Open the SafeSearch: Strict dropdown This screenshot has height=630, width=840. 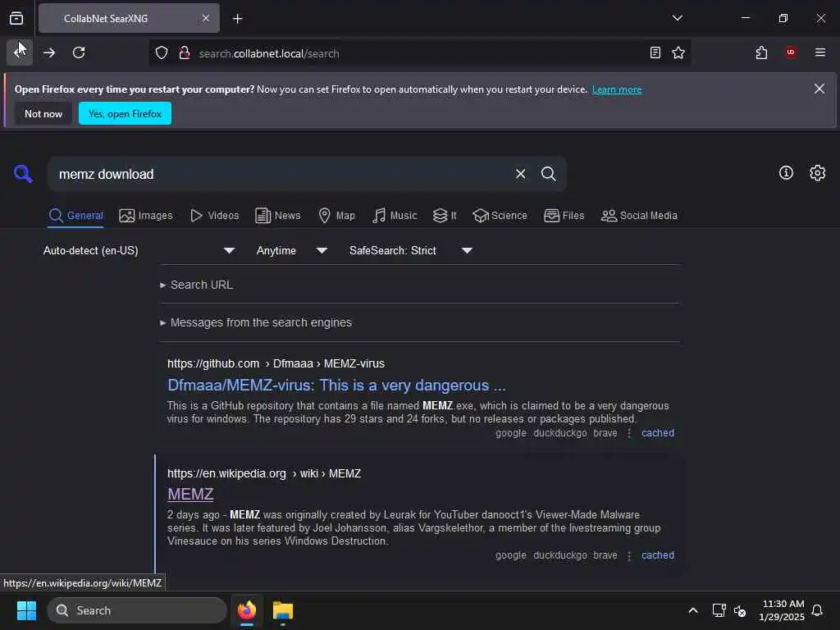click(x=410, y=250)
